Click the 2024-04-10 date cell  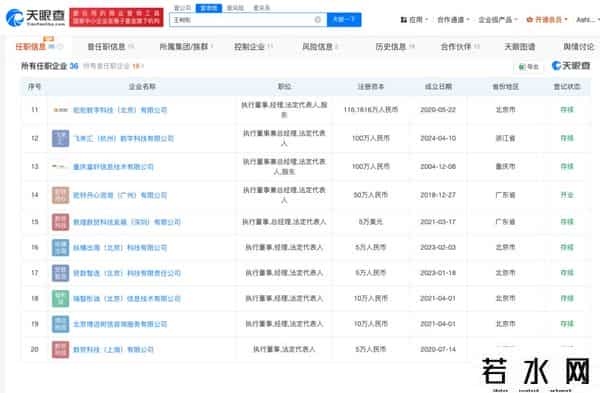[438, 138]
